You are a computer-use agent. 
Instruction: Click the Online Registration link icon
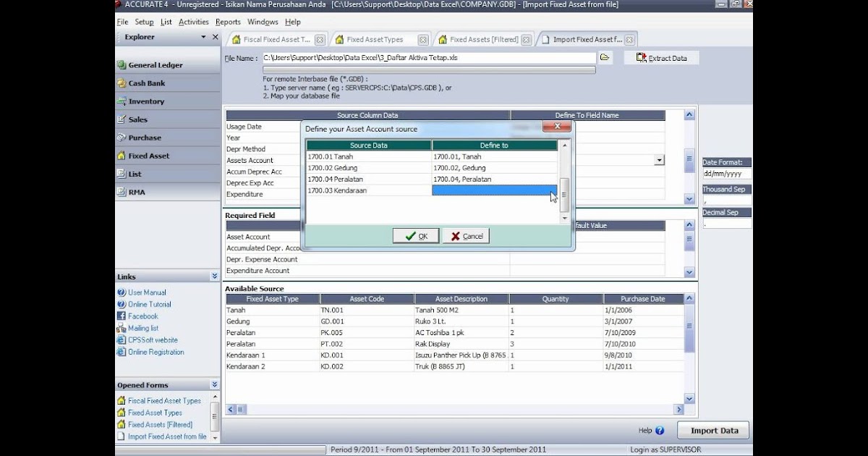pyautogui.click(x=122, y=352)
